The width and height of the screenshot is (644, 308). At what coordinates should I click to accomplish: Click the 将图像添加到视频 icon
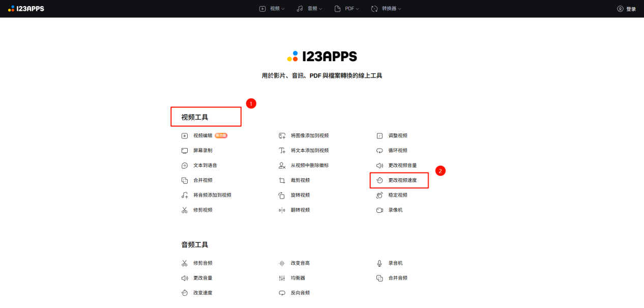pyautogui.click(x=282, y=136)
